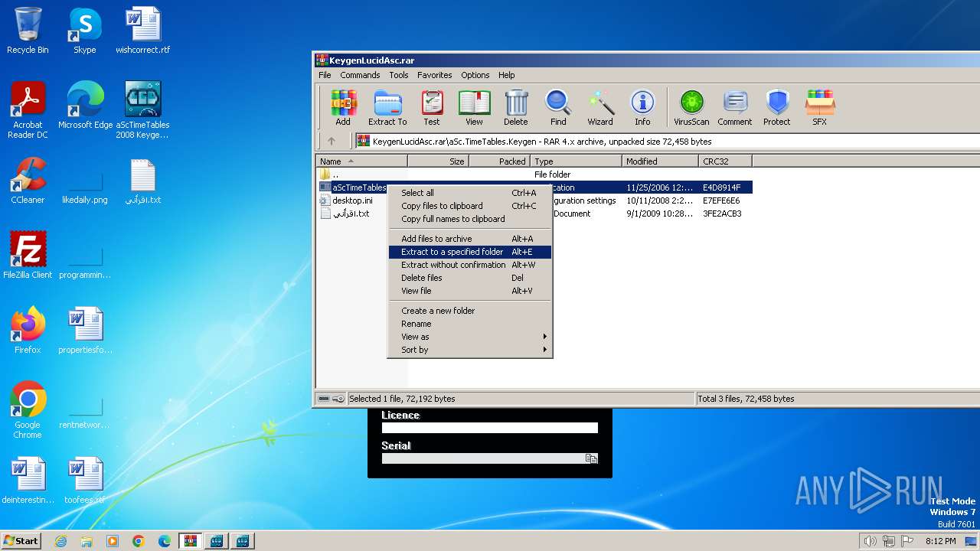Click the Add toolbar icon

click(343, 107)
